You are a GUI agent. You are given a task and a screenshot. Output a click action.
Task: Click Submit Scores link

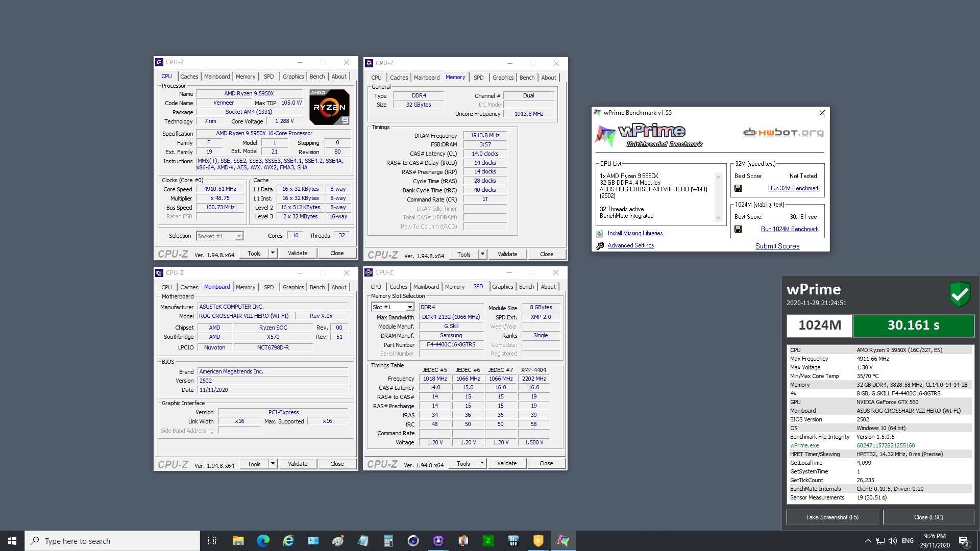[777, 246]
